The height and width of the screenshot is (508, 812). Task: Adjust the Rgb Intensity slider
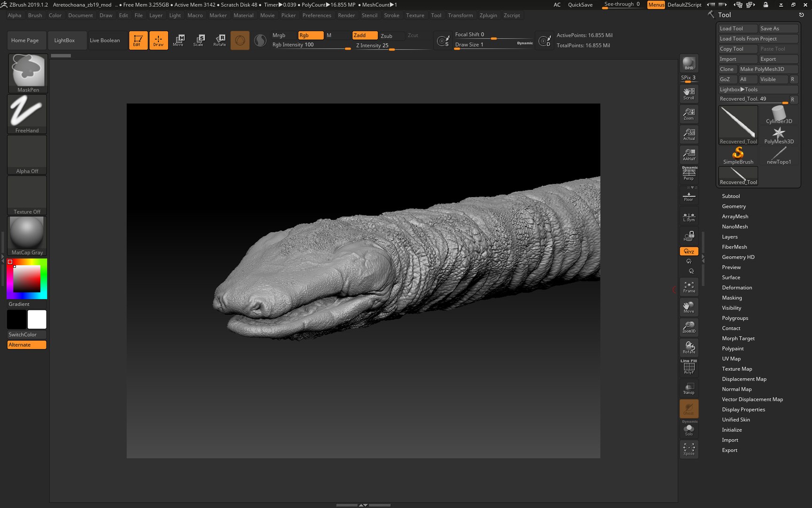(311, 45)
